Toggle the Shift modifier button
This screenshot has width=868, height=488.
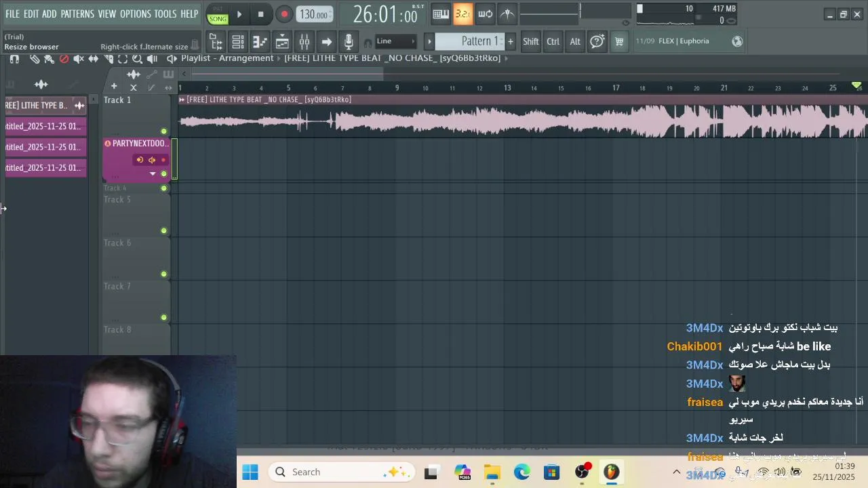pyautogui.click(x=531, y=41)
